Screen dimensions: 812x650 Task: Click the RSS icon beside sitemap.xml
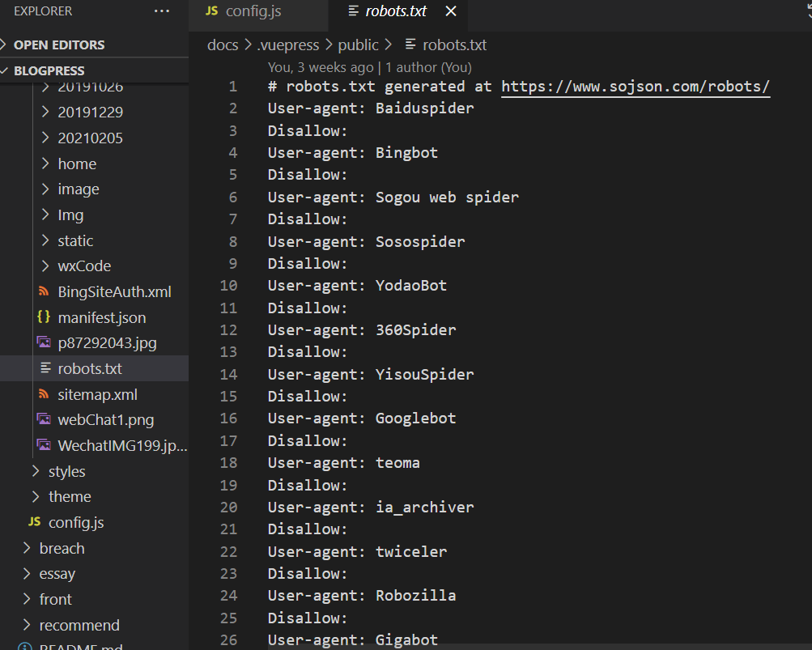44,394
